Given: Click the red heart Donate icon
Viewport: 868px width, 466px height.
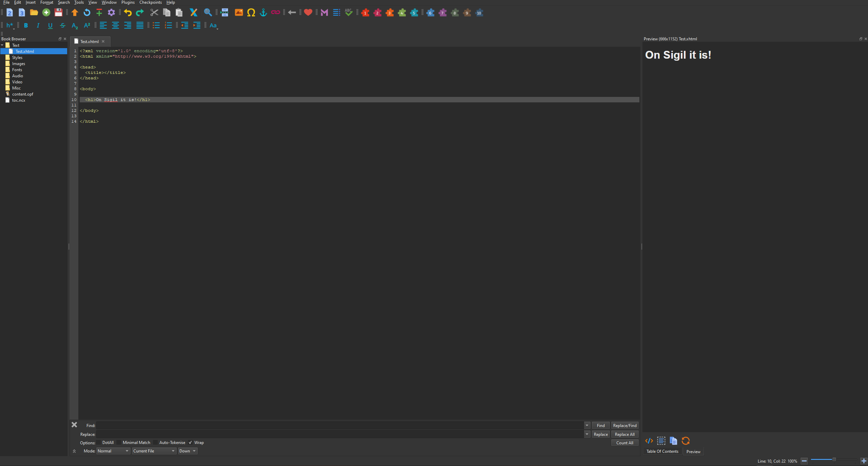Looking at the screenshot, I should 308,13.
